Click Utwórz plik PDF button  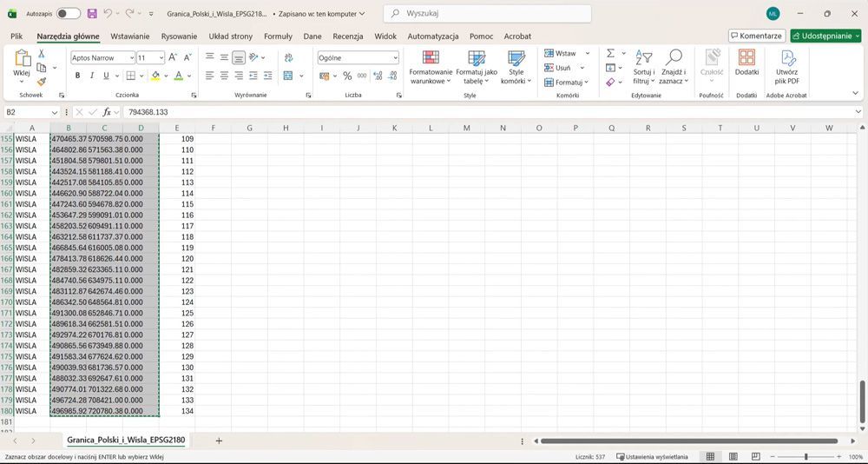pos(787,67)
